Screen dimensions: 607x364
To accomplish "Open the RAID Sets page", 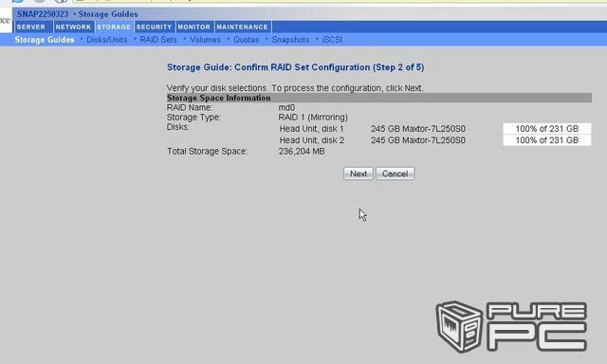I will [x=158, y=40].
